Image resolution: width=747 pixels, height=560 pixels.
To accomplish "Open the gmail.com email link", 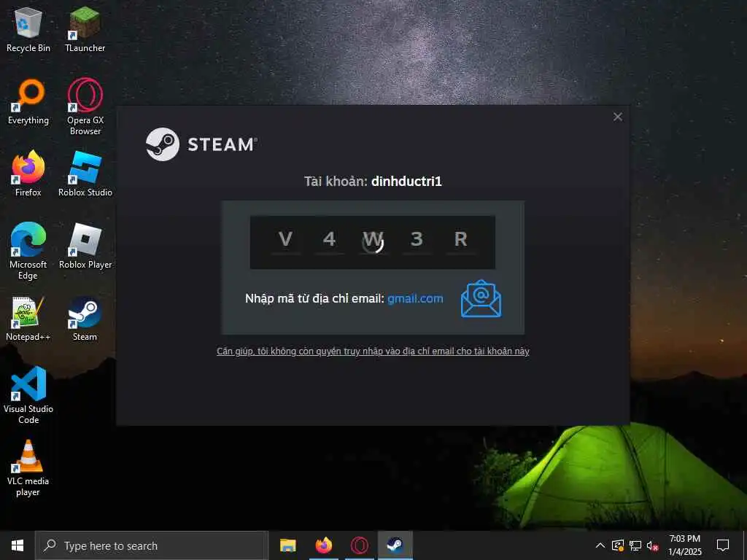I will [x=415, y=298].
